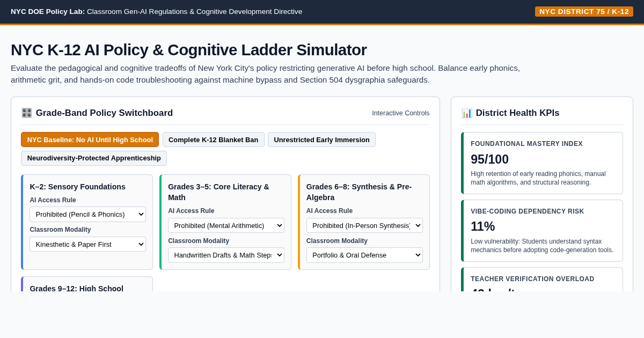Click the Teacher Verification Overload title
644x338 pixels.
click(x=532, y=279)
